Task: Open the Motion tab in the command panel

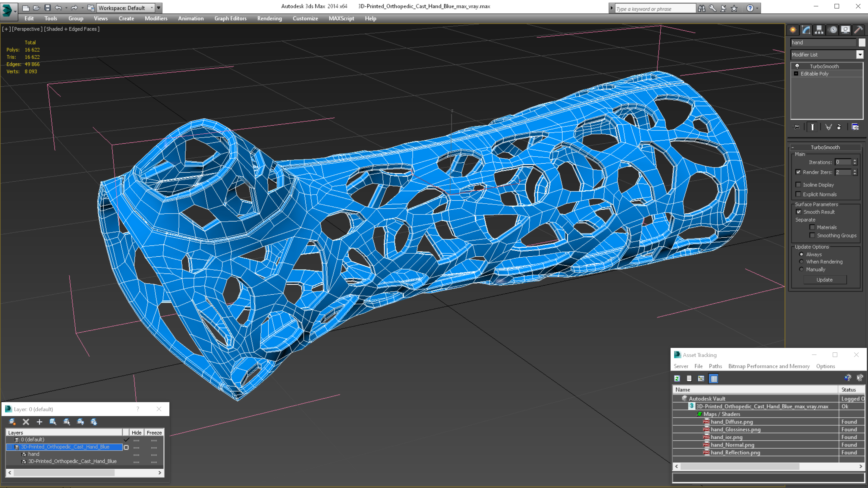Action: 833,30
